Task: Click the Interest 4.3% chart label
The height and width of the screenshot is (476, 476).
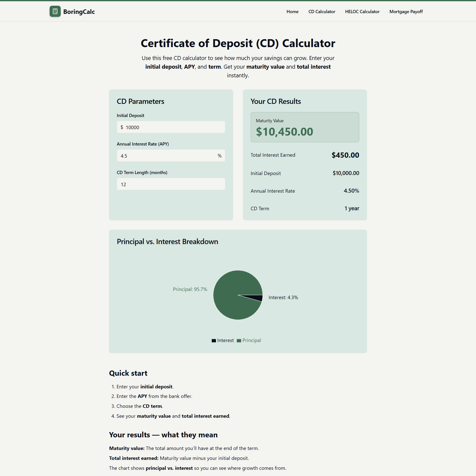Action: (283, 297)
